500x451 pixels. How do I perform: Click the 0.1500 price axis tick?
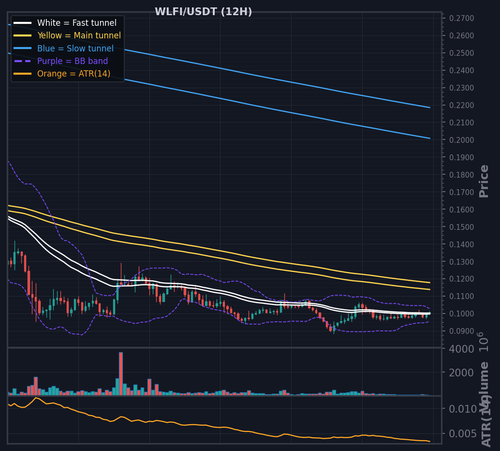click(462, 227)
